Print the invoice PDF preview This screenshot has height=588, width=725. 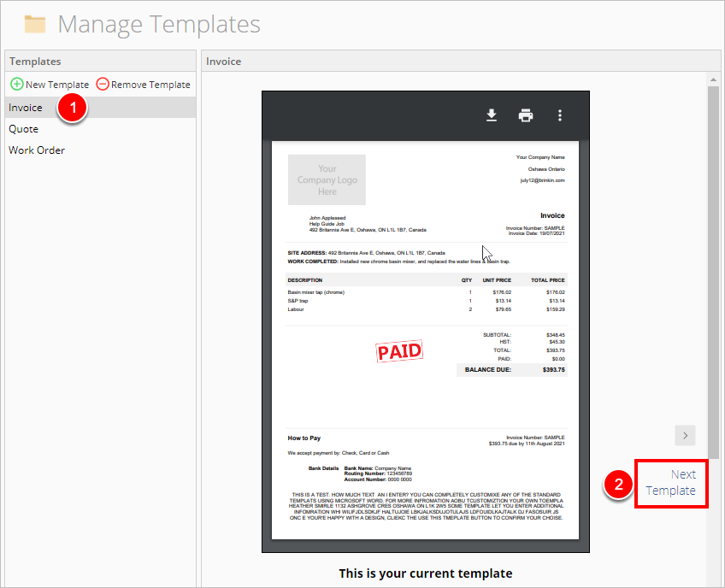[x=526, y=115]
